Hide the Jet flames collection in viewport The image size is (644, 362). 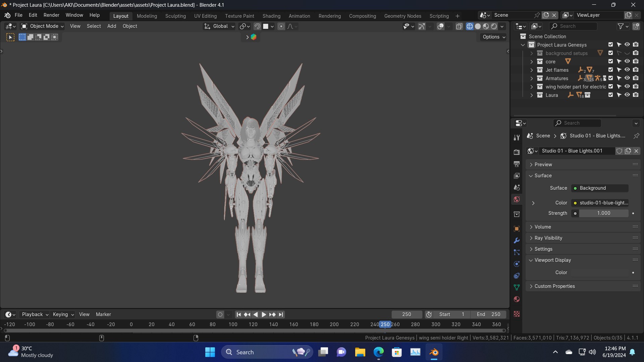click(x=627, y=70)
